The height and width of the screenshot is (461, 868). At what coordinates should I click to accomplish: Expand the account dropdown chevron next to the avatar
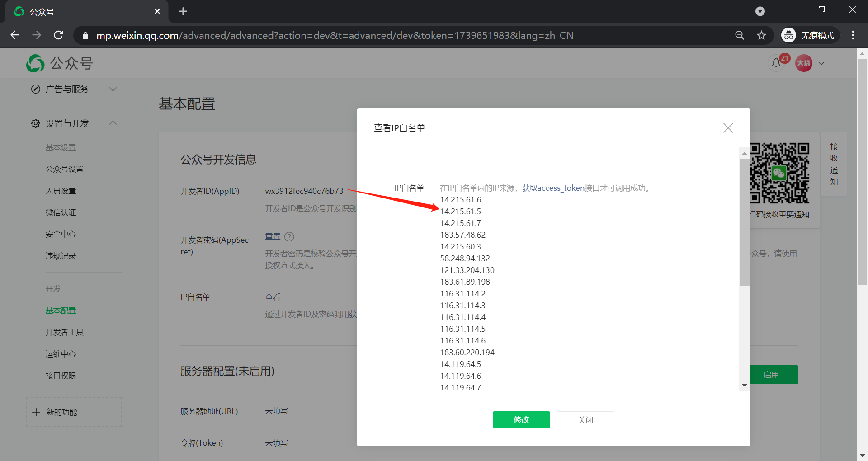click(x=821, y=63)
